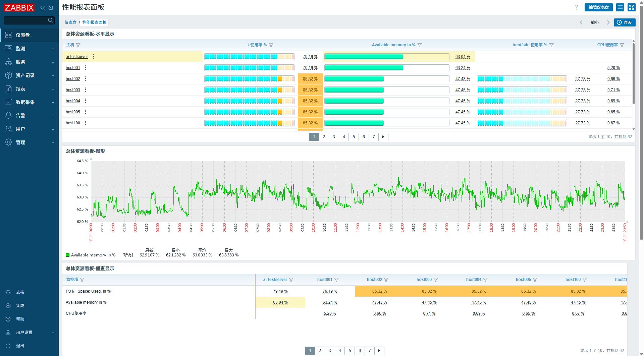This screenshot has height=356, width=644.
Task: Go to page 3 in horizontal panel
Action: (334, 137)
